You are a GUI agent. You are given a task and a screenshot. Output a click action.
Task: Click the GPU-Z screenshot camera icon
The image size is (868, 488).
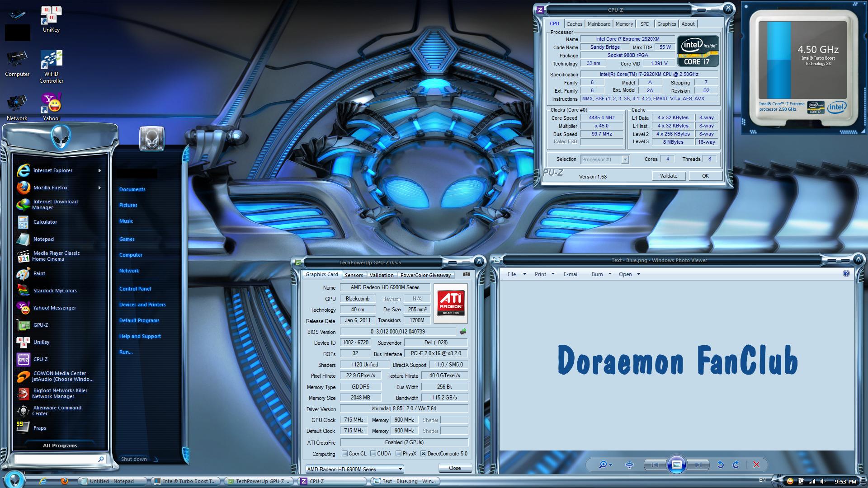coord(466,274)
